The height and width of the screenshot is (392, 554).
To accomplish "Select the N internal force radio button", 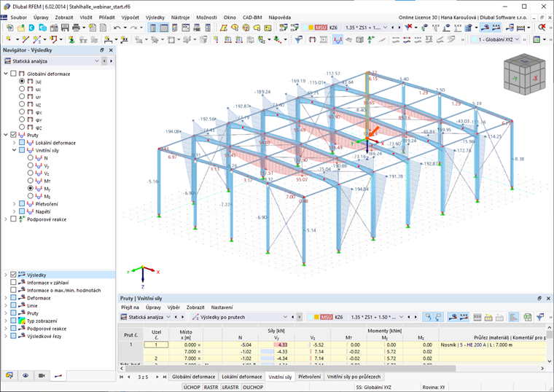I will (x=31, y=158).
